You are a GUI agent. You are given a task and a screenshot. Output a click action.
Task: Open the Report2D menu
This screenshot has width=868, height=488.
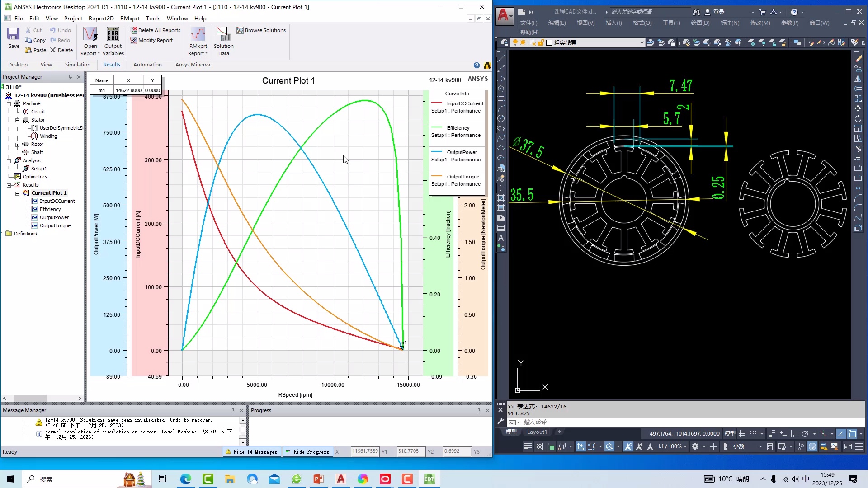[x=101, y=19]
